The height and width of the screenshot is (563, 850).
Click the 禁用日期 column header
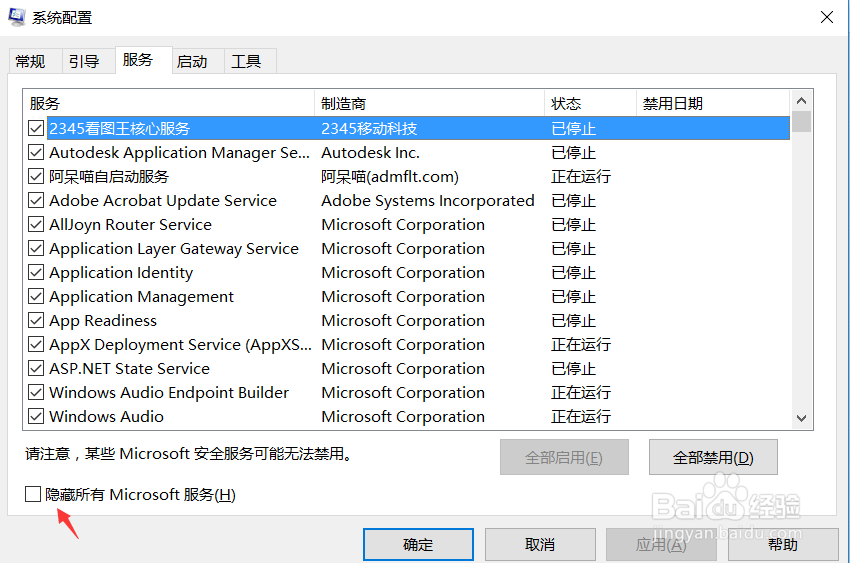[x=713, y=103]
